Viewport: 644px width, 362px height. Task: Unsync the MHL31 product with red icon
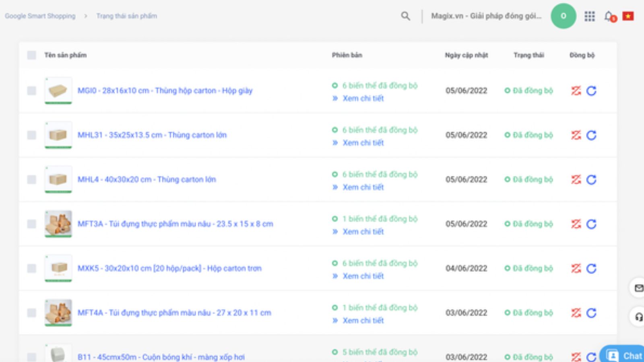click(576, 135)
